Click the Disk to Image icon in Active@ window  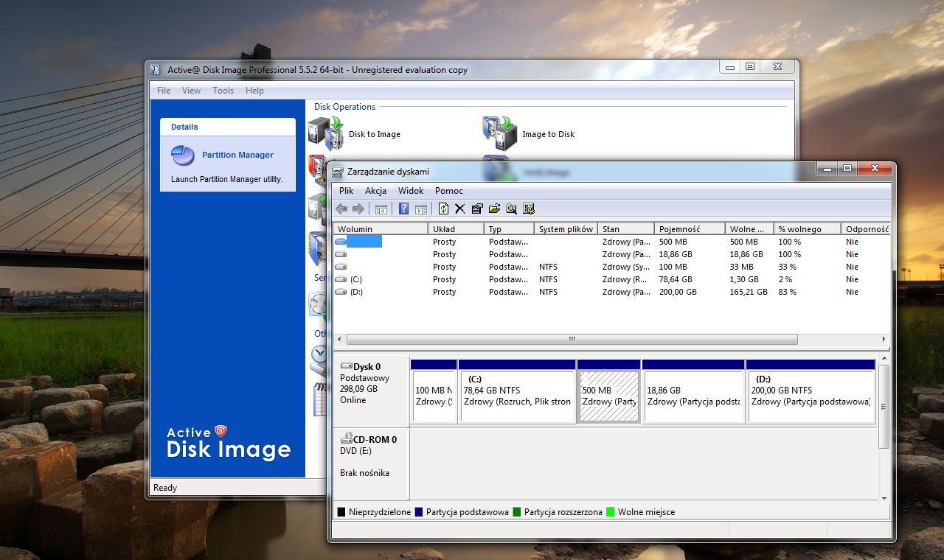tap(326, 133)
